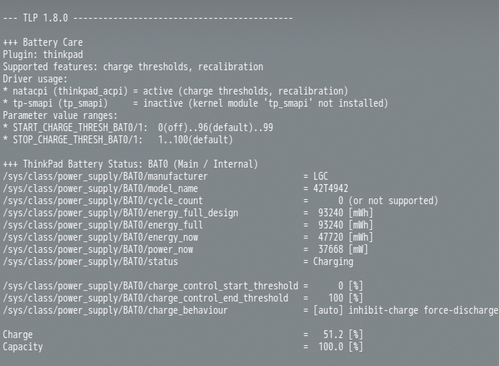This screenshot has width=500, height=366.
Task: Click the model_name value 42T4942
Action: click(330, 189)
